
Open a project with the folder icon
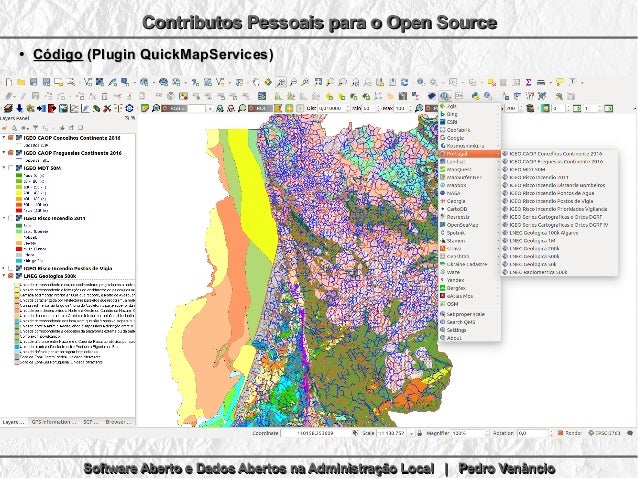(21, 82)
